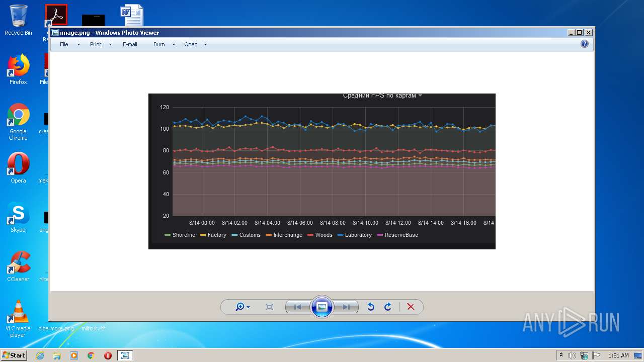Open the Burn menu
This screenshot has width=644, height=362.
(x=159, y=44)
